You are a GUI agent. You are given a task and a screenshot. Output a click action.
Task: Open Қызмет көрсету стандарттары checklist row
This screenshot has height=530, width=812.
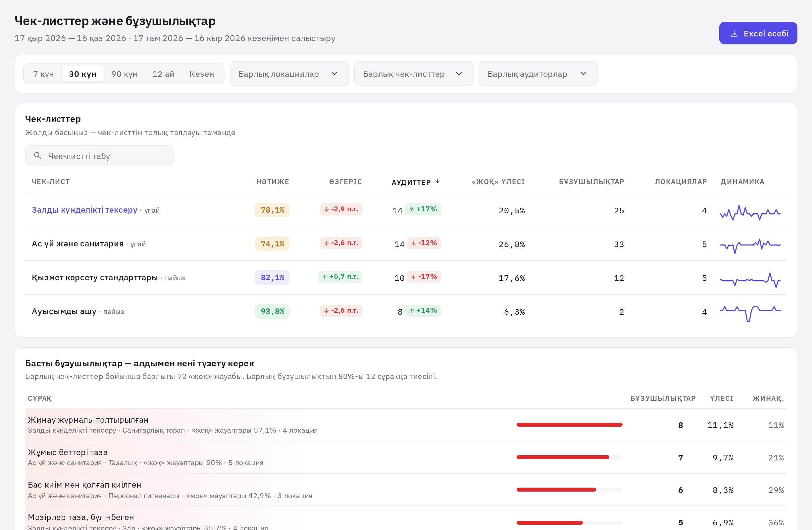pyautogui.click(x=406, y=278)
